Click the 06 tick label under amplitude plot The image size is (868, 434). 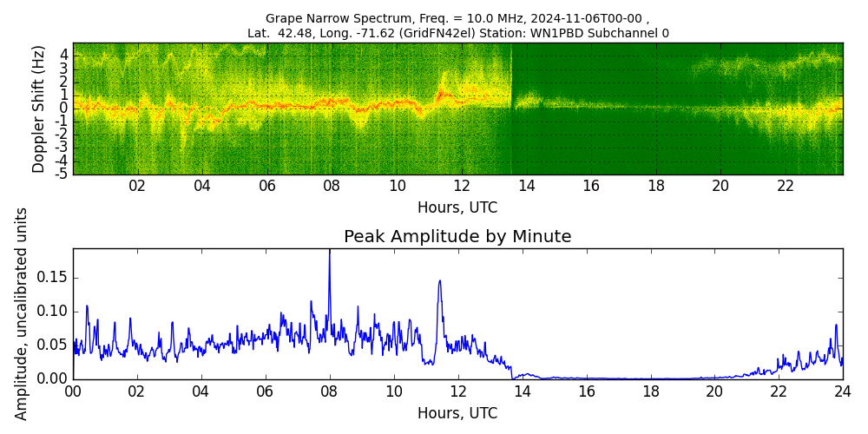(x=266, y=391)
